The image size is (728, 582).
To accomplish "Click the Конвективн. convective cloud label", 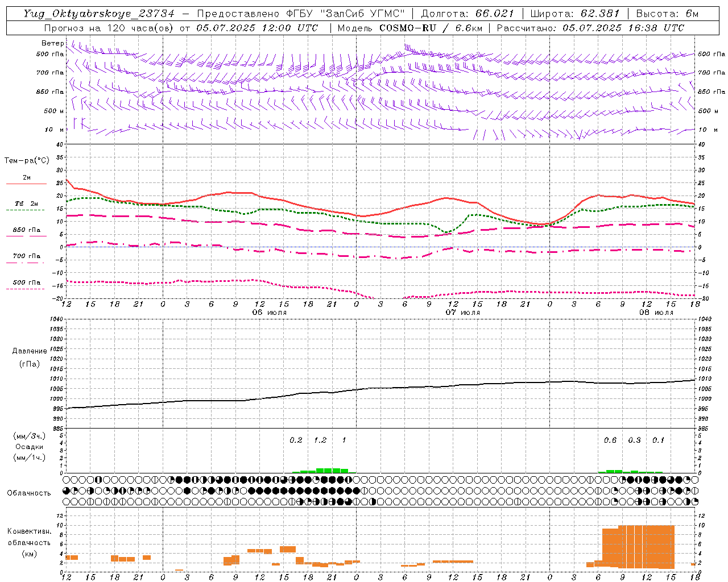I will [29, 531].
